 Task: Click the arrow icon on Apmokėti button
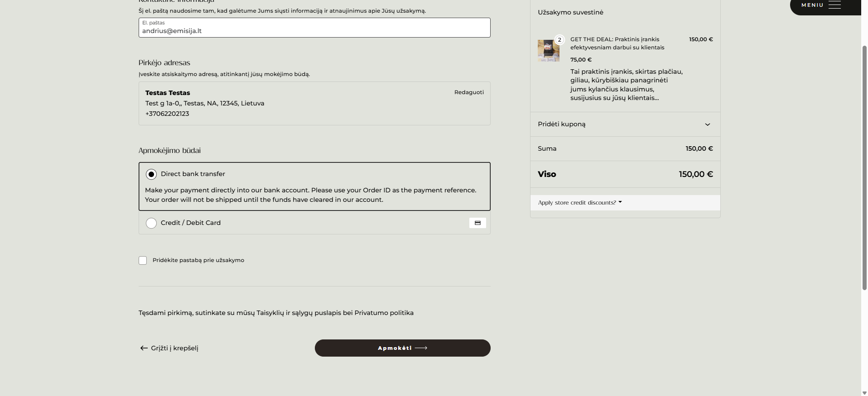click(421, 348)
